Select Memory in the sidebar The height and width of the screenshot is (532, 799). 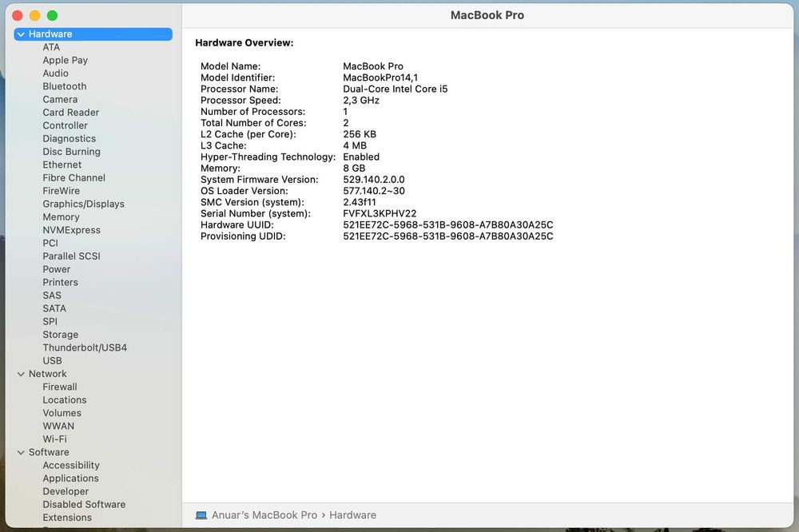[61, 217]
